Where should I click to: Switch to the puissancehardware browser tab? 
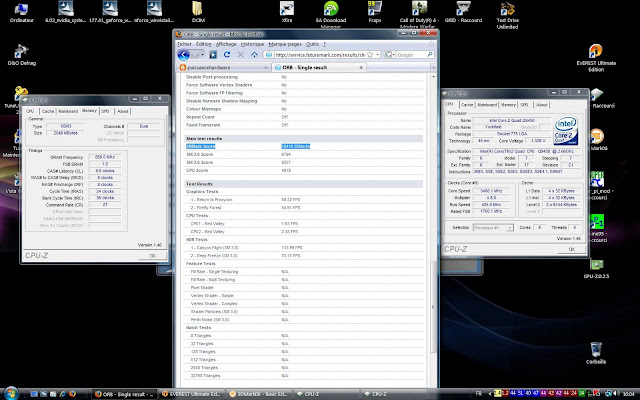(224, 67)
